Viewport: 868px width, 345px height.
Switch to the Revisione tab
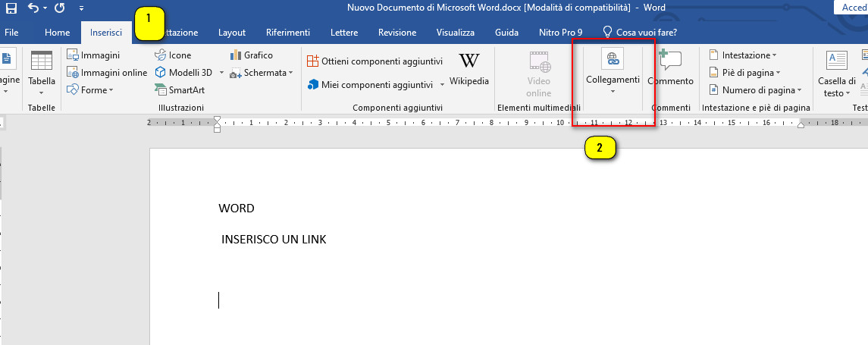click(x=397, y=33)
